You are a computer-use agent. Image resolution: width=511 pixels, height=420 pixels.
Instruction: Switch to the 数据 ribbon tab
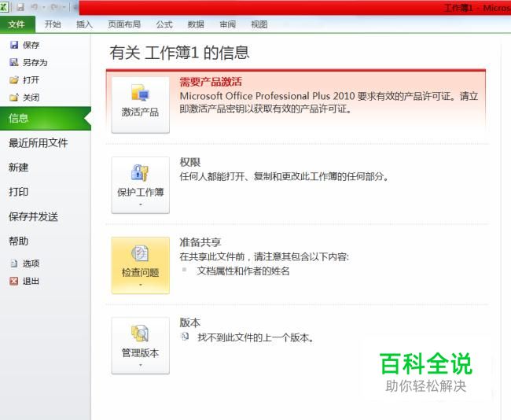[196, 24]
